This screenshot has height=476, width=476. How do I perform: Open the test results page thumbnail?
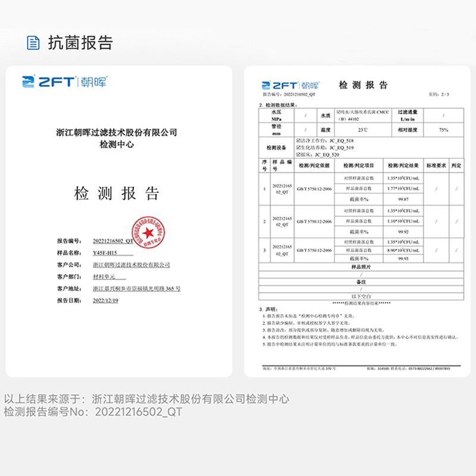tap(358, 221)
